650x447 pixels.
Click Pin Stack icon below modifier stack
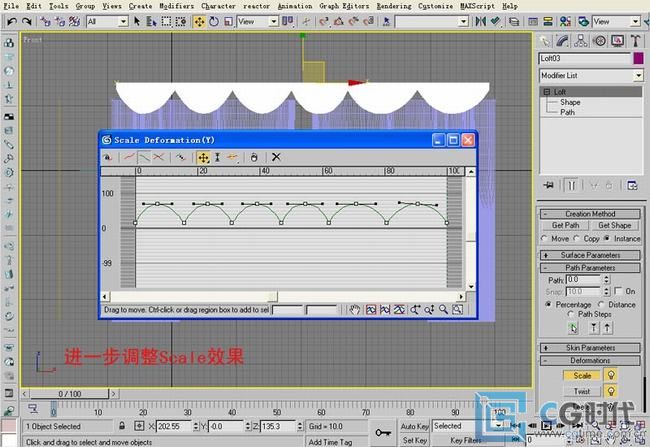549,185
